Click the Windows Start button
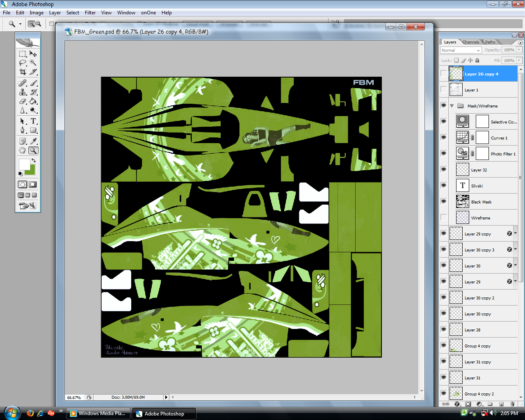This screenshot has width=525, height=420. click(12, 413)
